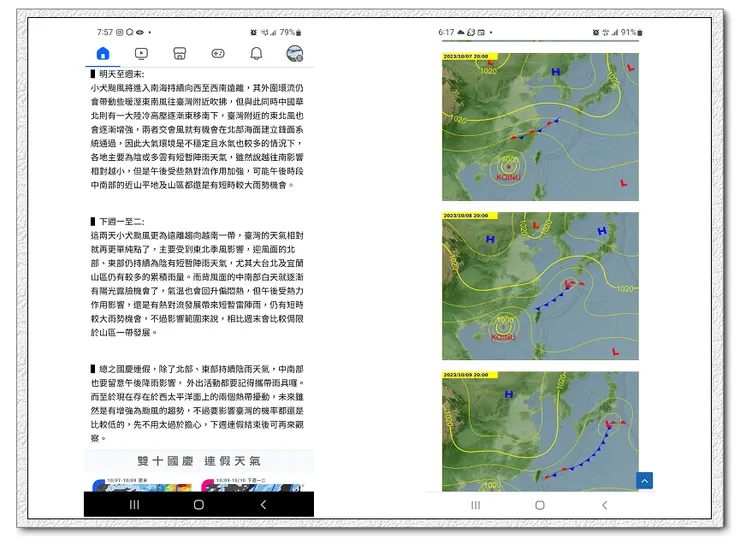
Task: Tap home button in right phone navigation bar
Action: 540,505
